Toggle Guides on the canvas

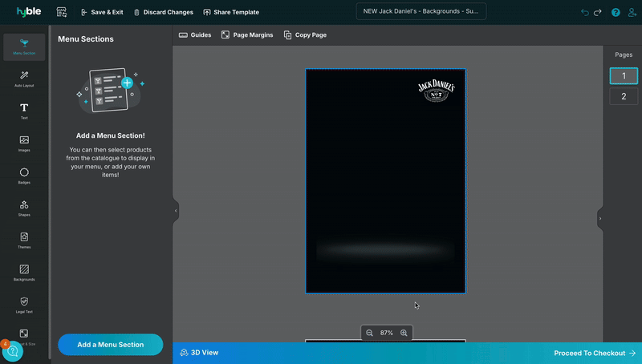[x=195, y=34]
